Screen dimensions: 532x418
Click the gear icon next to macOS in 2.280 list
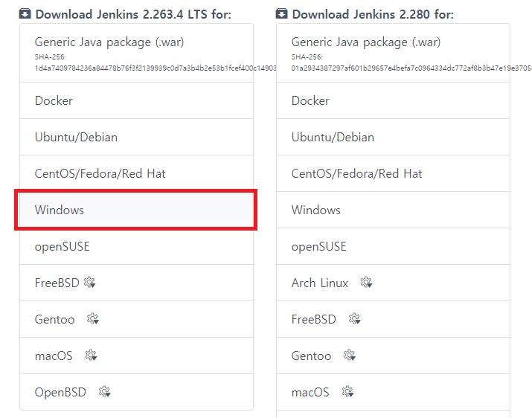tap(347, 391)
